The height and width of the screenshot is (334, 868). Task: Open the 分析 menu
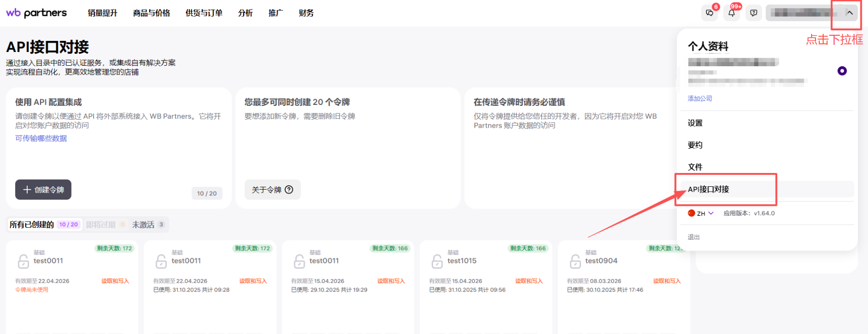pyautogui.click(x=246, y=13)
